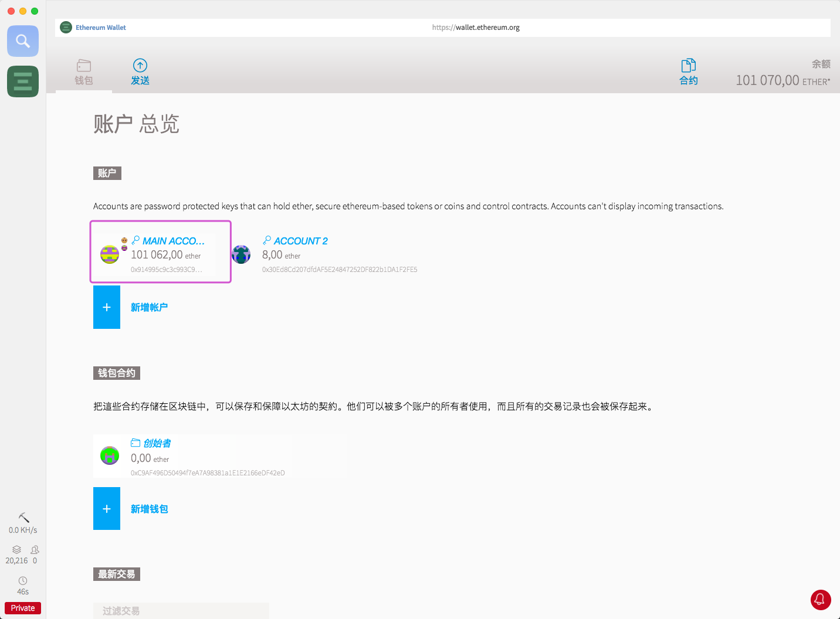Click the key icon beside MAIN ACCO...

click(x=136, y=240)
